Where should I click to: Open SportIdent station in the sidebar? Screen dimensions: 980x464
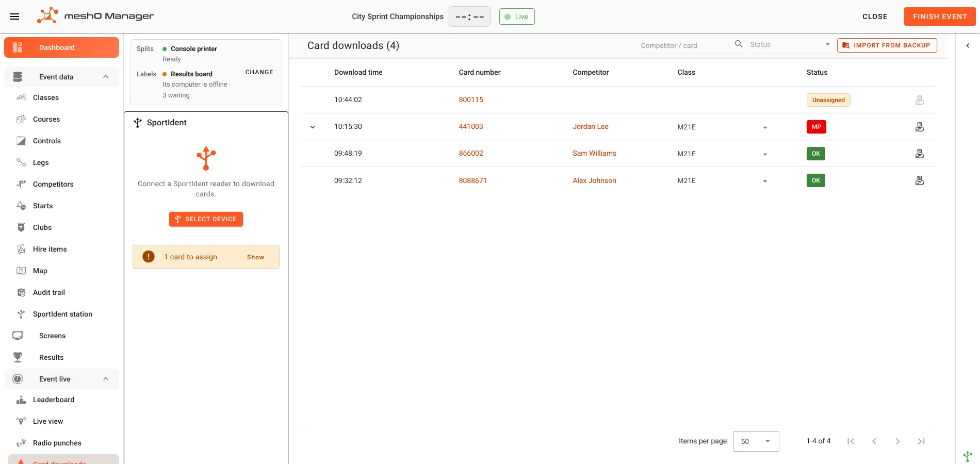click(x=61, y=314)
